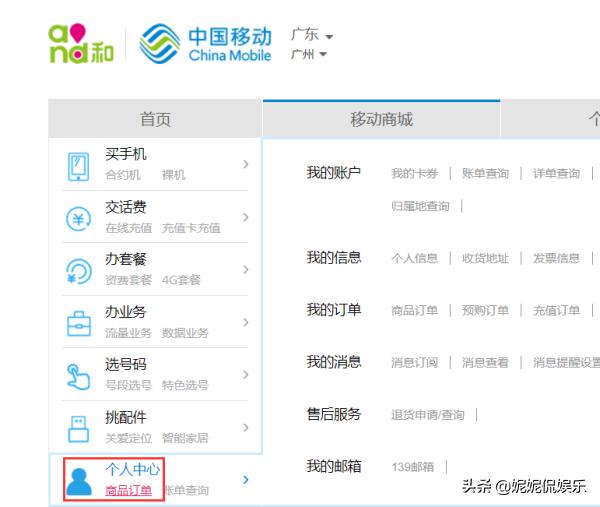The image size is (600, 507).
Task: Expand the chevron on 个人中心 row
Action: pos(246,479)
